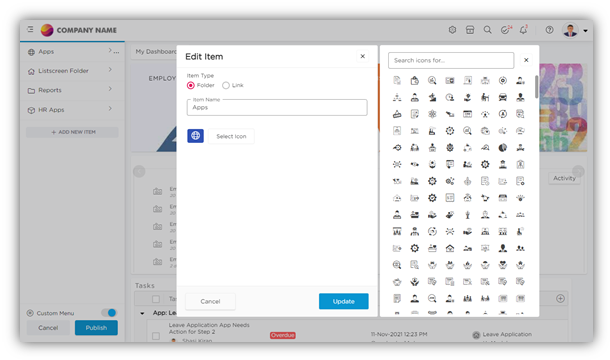Tick the Leave Application task row checkbox
This screenshot has height=360, width=610.
click(156, 335)
